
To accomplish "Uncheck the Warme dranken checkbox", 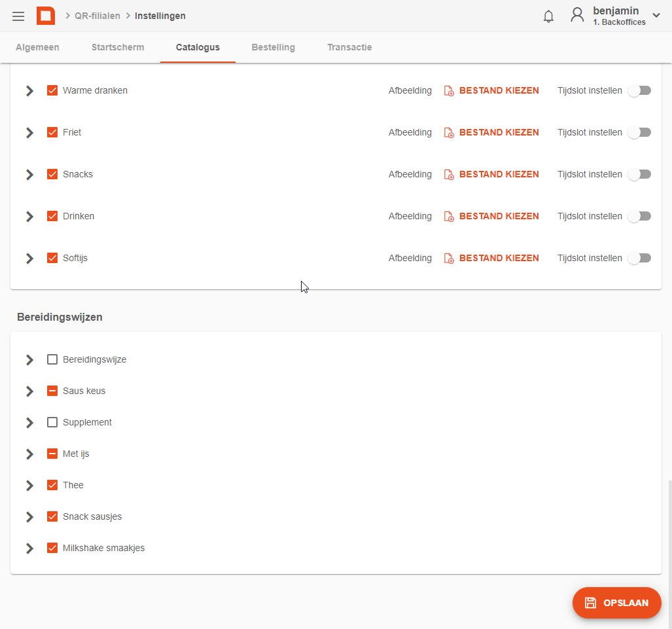I will [x=52, y=90].
